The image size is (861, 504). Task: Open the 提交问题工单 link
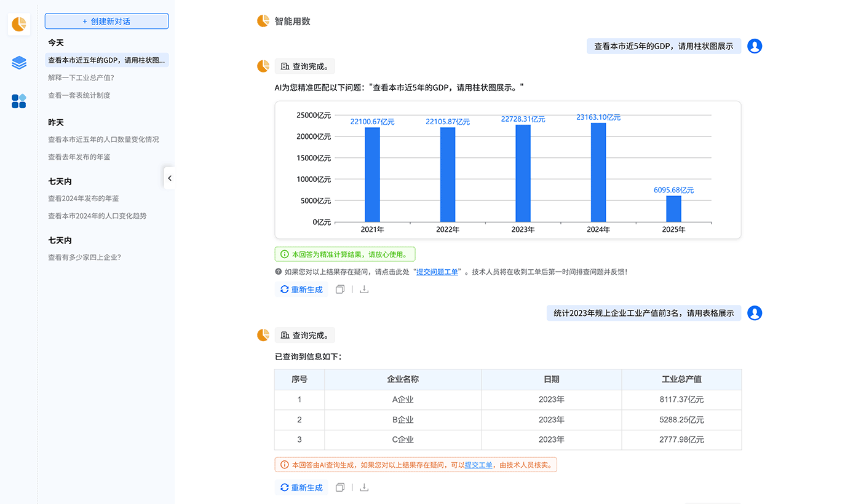point(437,272)
